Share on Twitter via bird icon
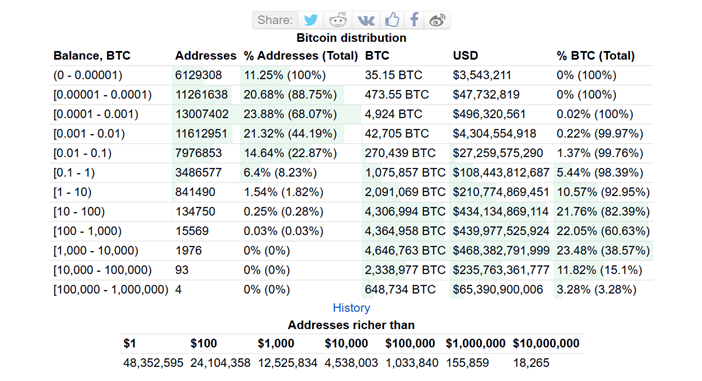This screenshot has height=381, width=702. tap(311, 20)
